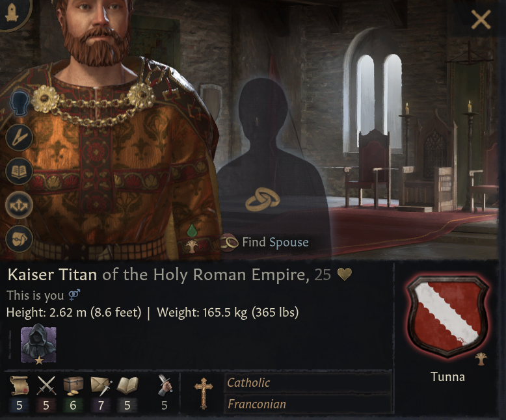Click the Tunna dynasty coat of arms
The image size is (506, 420).
click(447, 316)
